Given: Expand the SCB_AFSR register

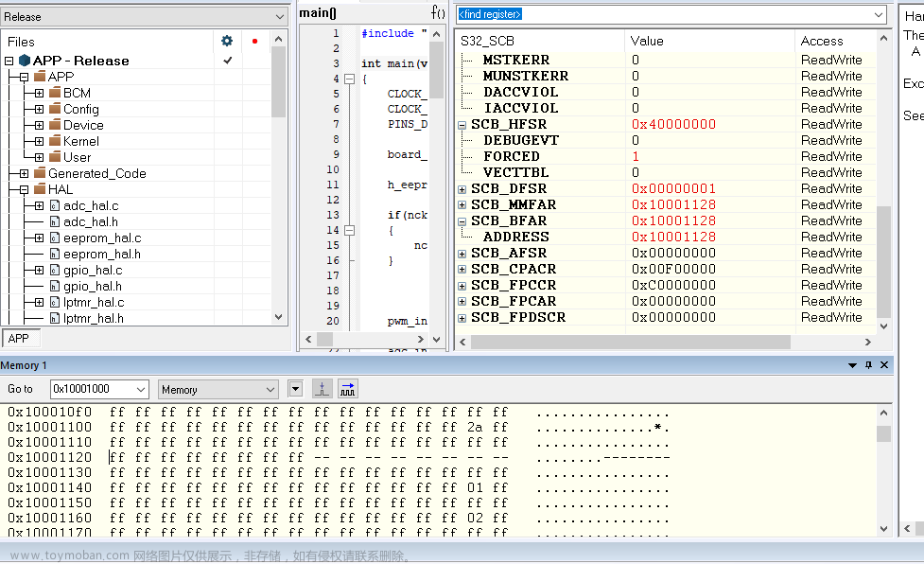Looking at the screenshot, I should pyautogui.click(x=462, y=254).
